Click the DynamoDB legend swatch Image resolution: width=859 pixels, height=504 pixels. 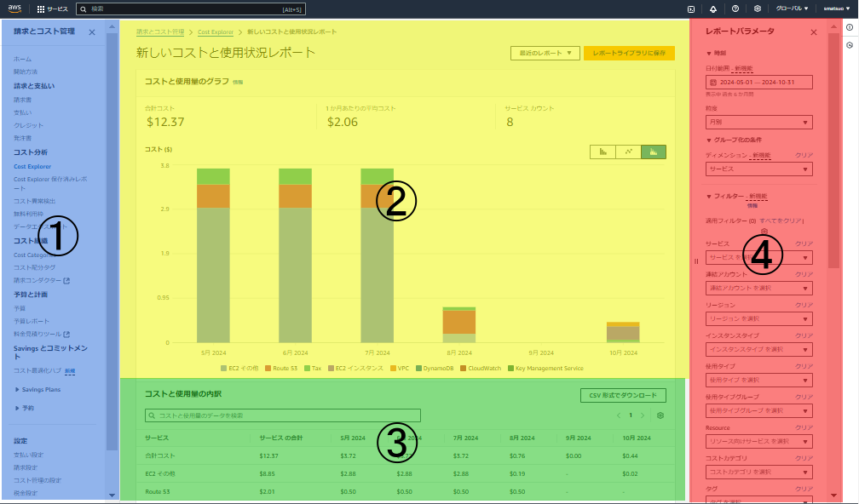418,369
